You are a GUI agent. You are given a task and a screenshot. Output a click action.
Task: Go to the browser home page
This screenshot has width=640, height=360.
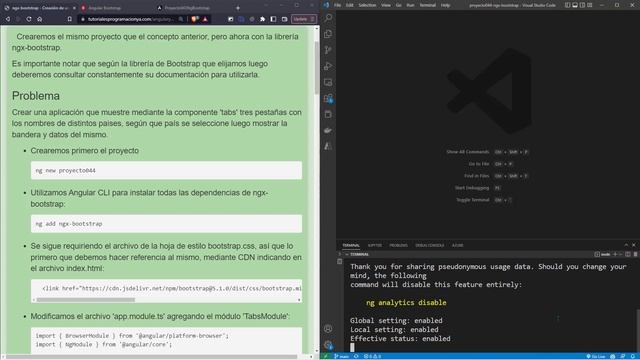coord(40,19)
